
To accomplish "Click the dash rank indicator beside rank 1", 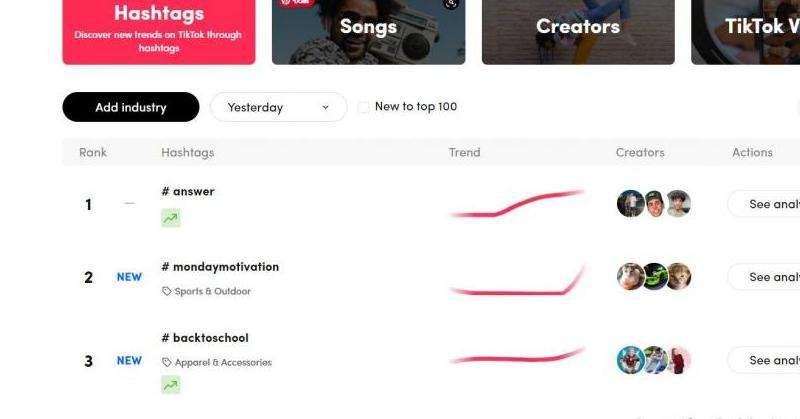I will pos(130,203).
